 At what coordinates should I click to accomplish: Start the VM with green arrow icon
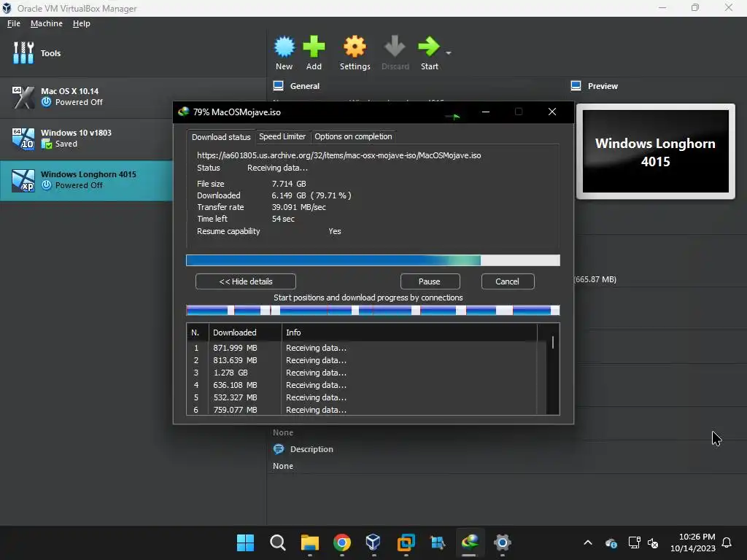coord(429,47)
